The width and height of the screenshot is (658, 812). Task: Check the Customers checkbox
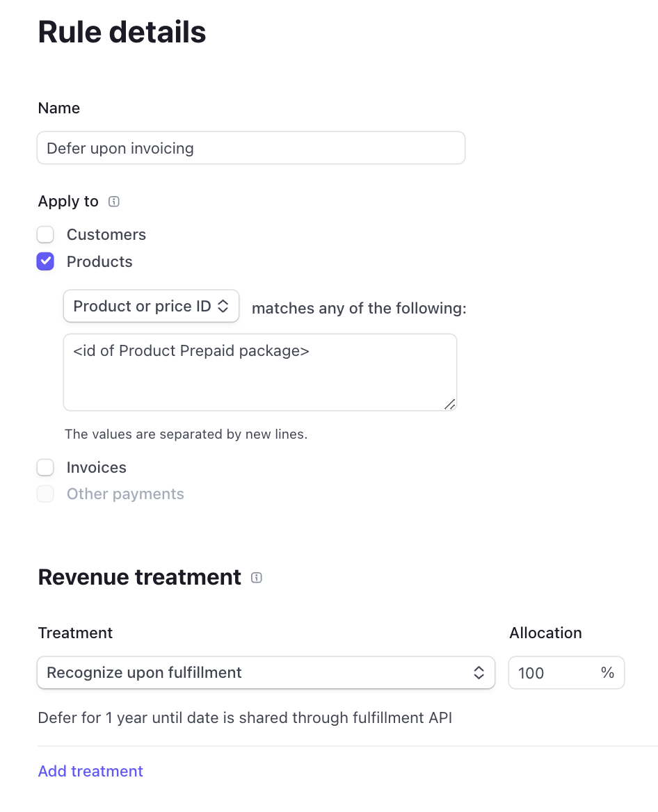(45, 234)
